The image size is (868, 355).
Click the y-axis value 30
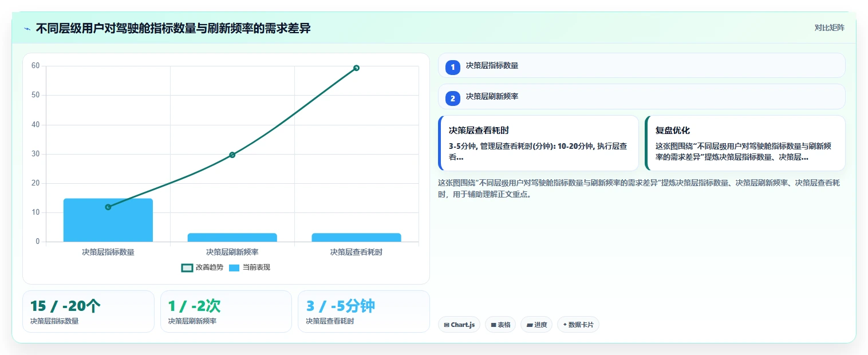coord(35,154)
